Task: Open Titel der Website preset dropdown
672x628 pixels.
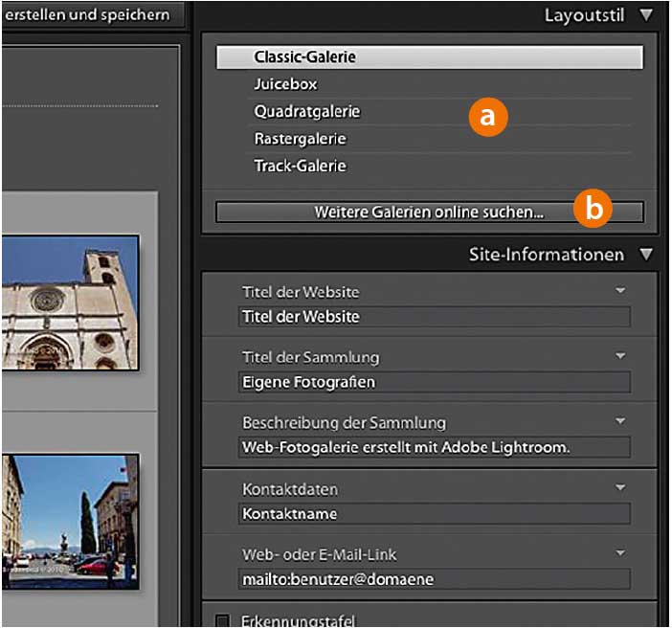Action: click(620, 291)
